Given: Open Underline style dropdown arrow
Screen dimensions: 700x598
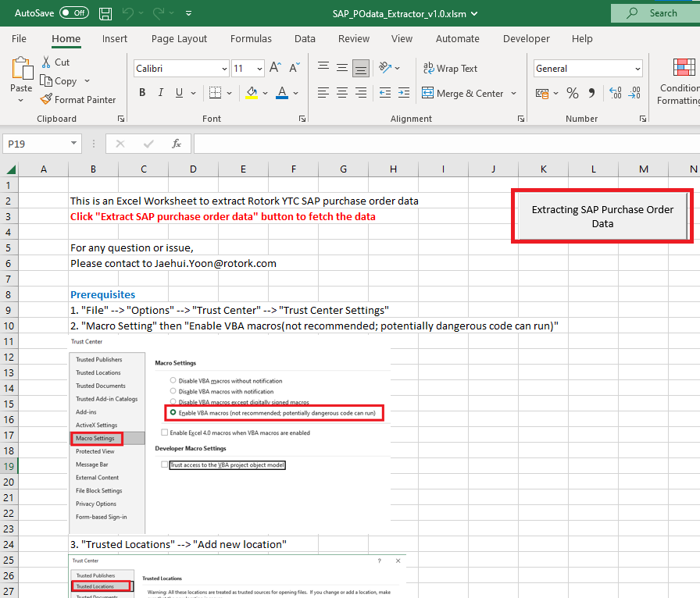Looking at the screenshot, I should pyautogui.click(x=193, y=93).
